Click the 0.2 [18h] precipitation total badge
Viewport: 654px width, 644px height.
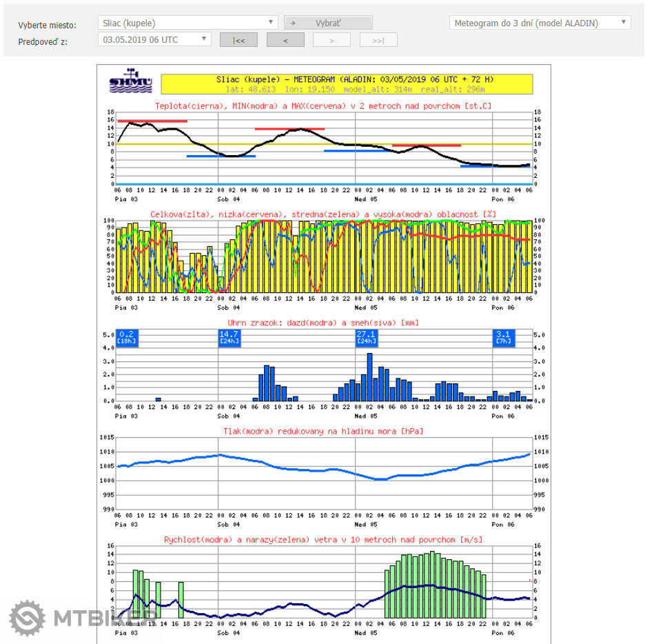pyautogui.click(x=127, y=337)
